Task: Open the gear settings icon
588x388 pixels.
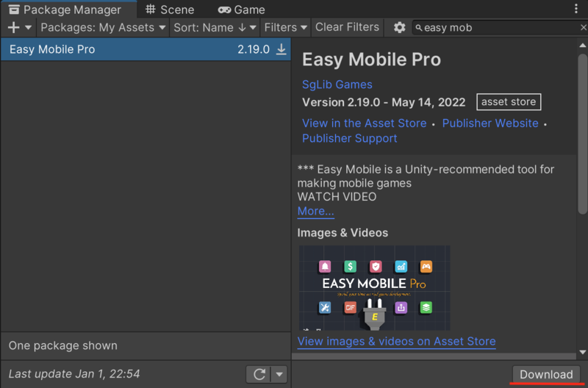Action: point(399,27)
